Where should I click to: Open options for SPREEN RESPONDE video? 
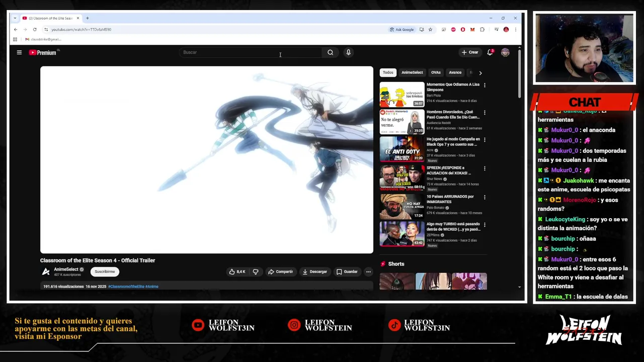point(485,168)
